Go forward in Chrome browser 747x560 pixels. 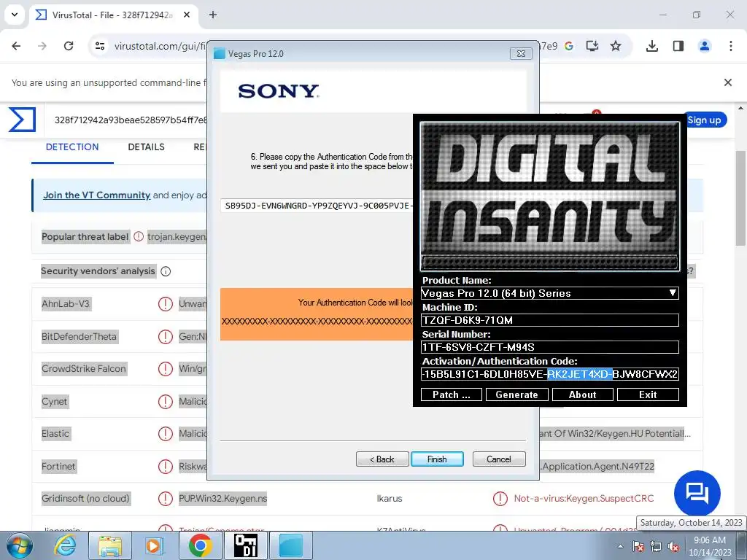click(42, 46)
